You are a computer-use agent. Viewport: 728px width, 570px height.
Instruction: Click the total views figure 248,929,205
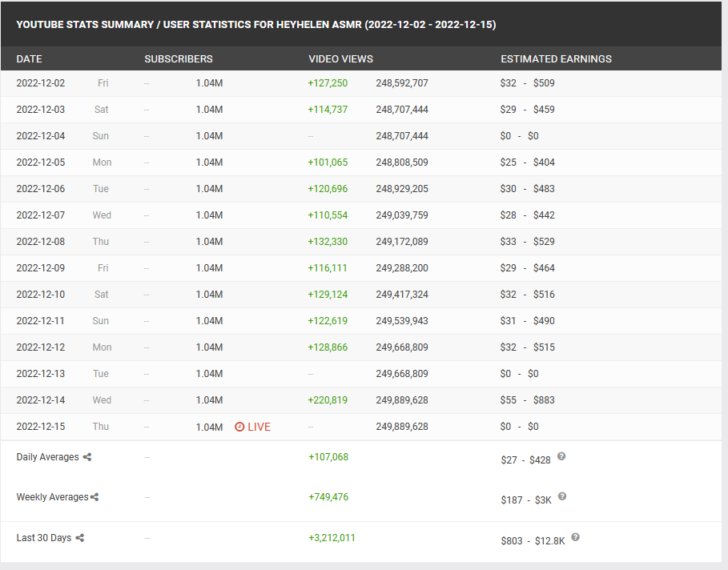click(x=402, y=189)
